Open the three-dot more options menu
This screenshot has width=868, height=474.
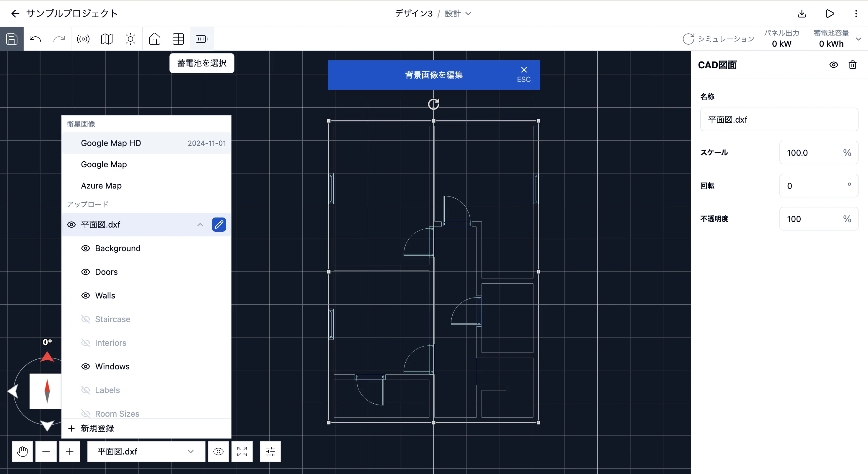pos(856,14)
